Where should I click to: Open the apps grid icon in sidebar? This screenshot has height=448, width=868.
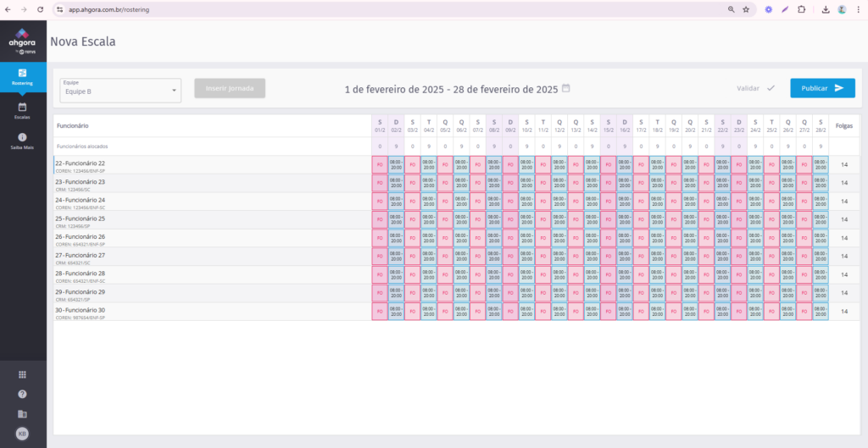pyautogui.click(x=22, y=374)
